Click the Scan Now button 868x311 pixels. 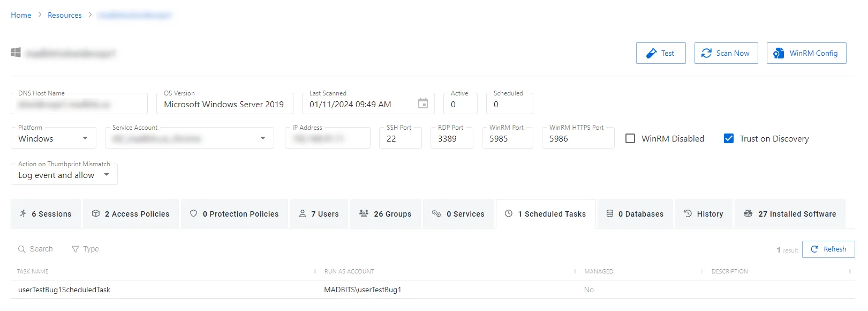click(726, 53)
